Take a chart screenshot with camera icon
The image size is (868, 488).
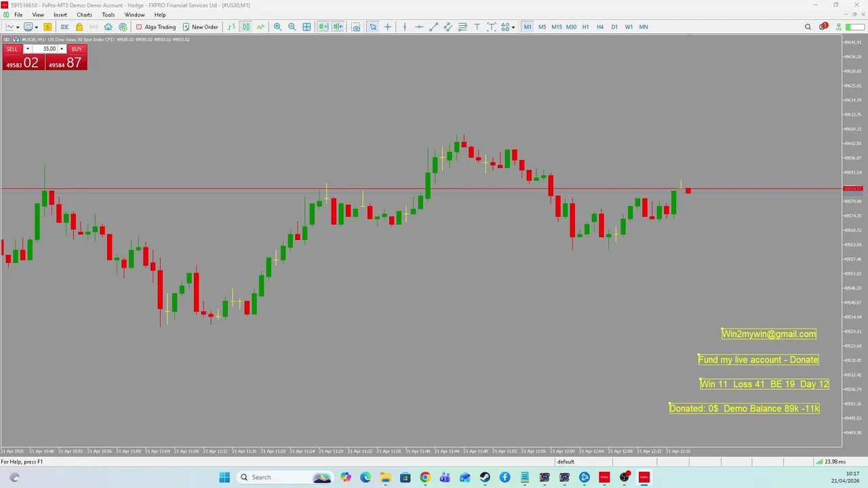(356, 27)
